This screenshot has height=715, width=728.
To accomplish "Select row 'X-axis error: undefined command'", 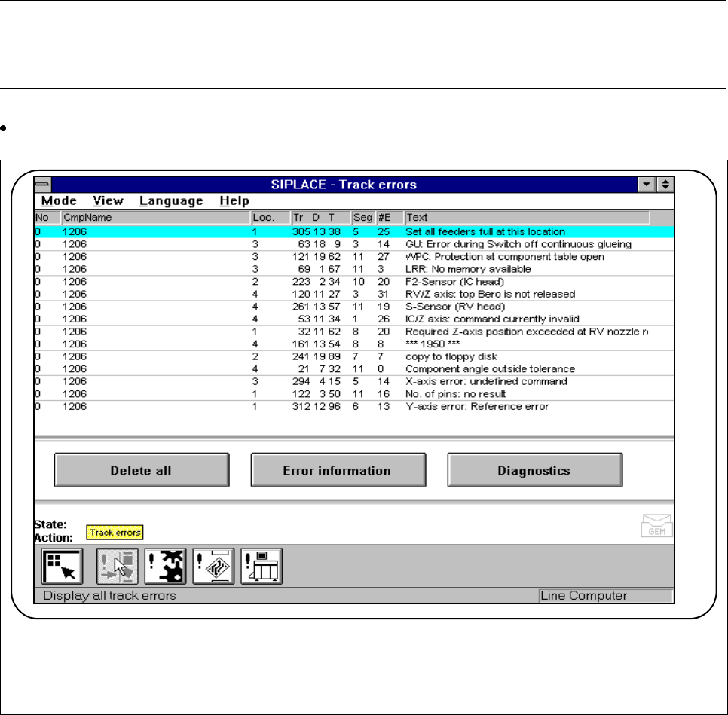I will [x=353, y=382].
